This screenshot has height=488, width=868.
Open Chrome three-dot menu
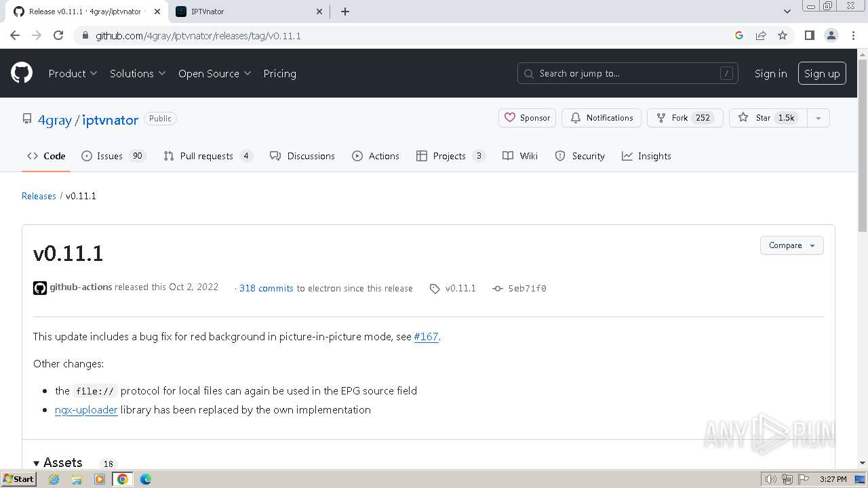click(x=854, y=35)
